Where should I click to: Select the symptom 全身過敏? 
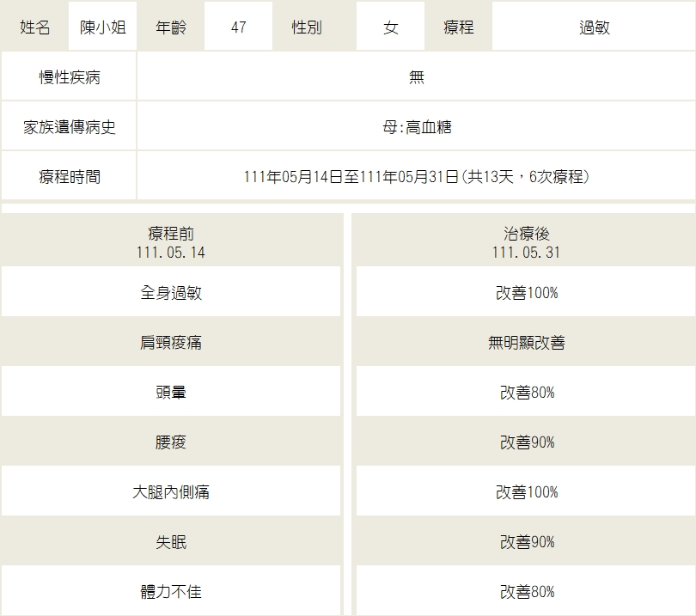[171, 292]
